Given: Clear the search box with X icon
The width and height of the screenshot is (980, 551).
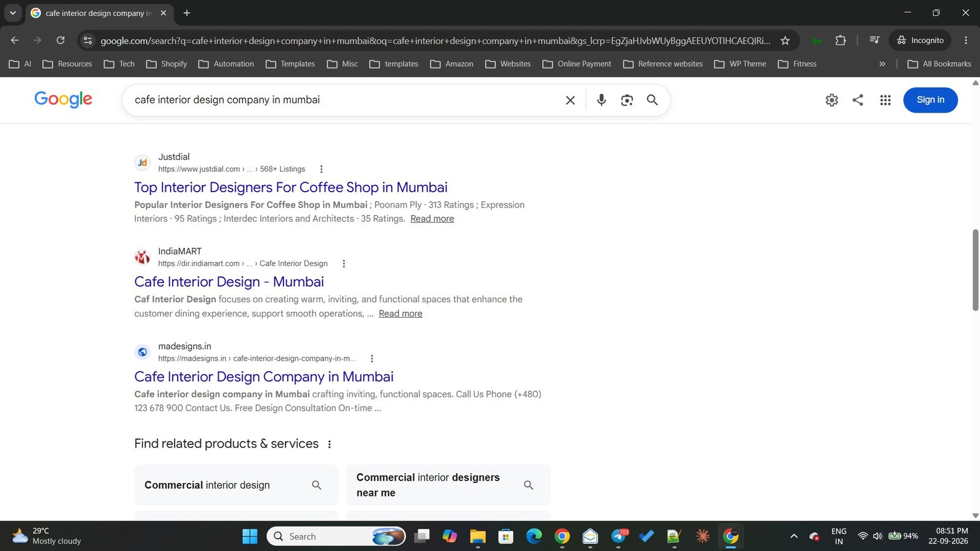Looking at the screenshot, I should (x=570, y=100).
